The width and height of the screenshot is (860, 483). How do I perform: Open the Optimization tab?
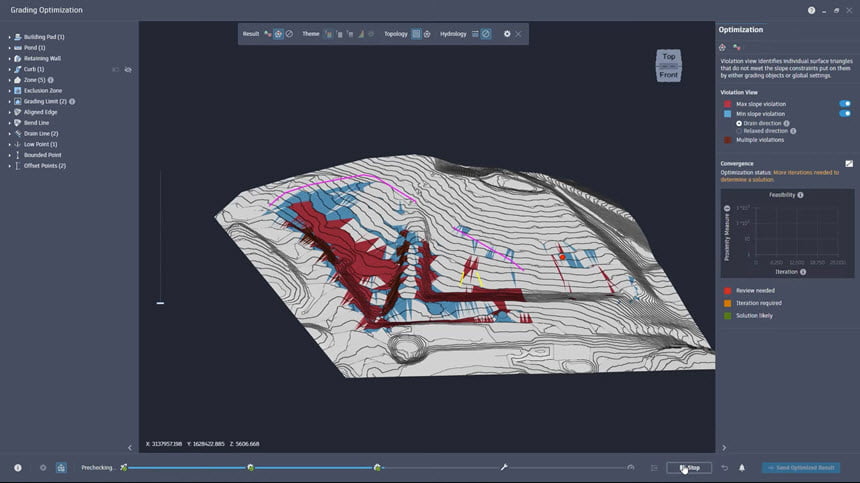740,30
